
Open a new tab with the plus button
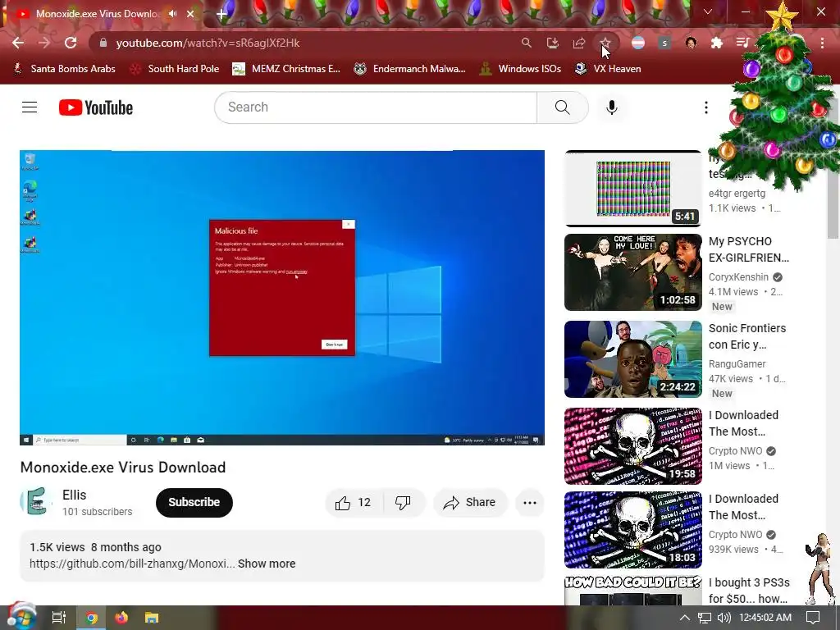pos(221,14)
